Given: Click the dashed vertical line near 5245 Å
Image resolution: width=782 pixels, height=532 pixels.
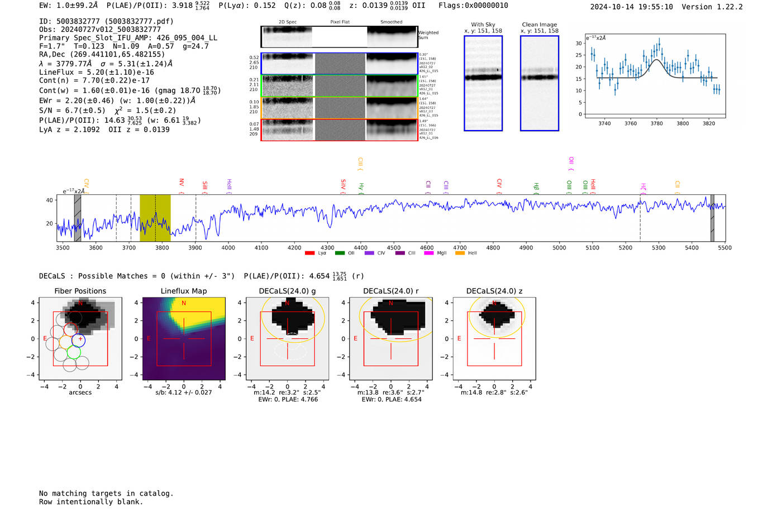Looking at the screenshot, I should (640, 218).
